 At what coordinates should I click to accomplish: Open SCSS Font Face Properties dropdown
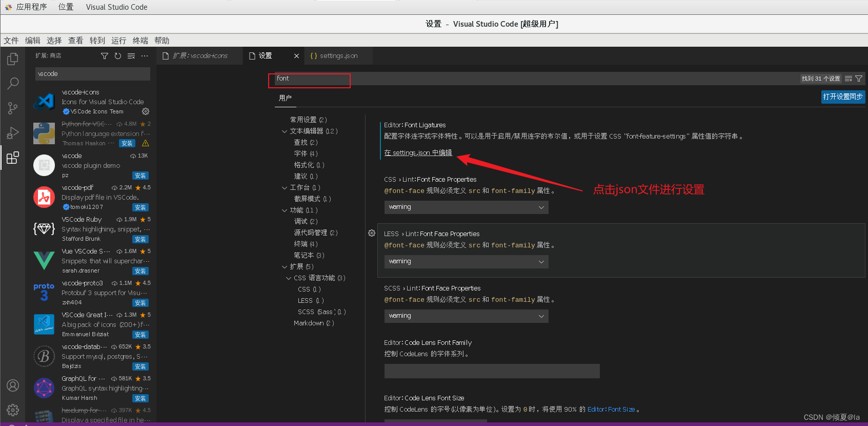(x=466, y=316)
